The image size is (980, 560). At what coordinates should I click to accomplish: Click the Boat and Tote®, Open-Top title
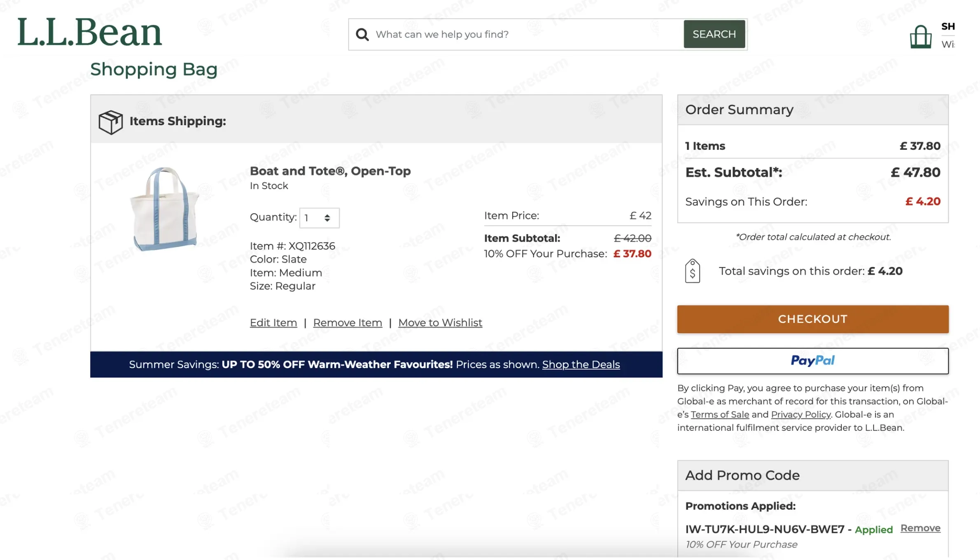tap(330, 171)
